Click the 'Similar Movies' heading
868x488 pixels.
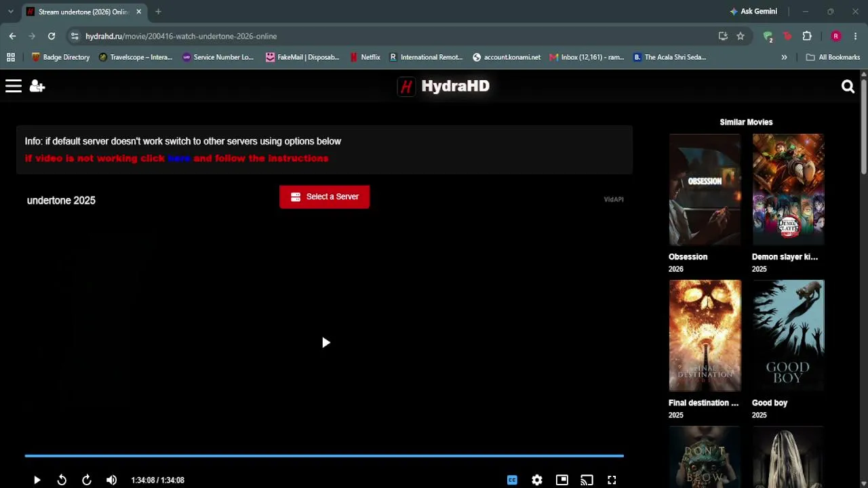tap(746, 122)
